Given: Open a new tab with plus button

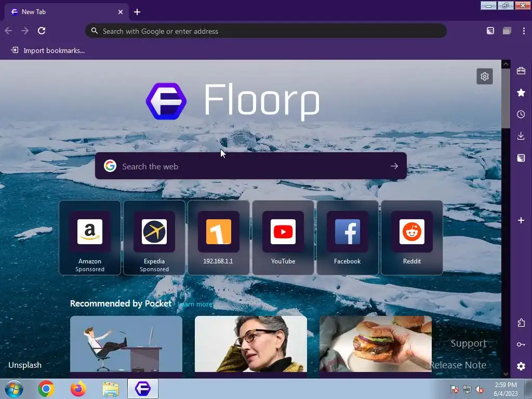Looking at the screenshot, I should click(x=137, y=12).
